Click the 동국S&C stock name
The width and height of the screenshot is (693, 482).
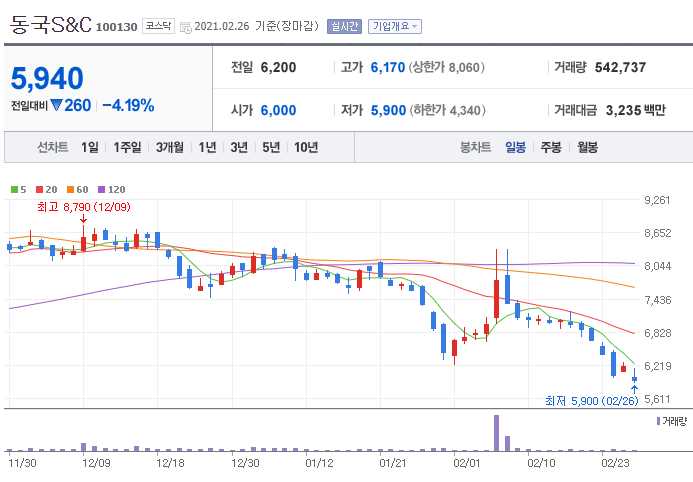tap(50, 25)
